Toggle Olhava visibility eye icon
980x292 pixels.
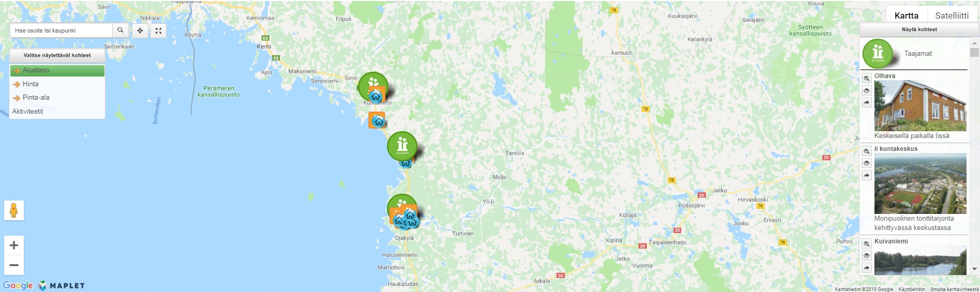click(x=866, y=90)
